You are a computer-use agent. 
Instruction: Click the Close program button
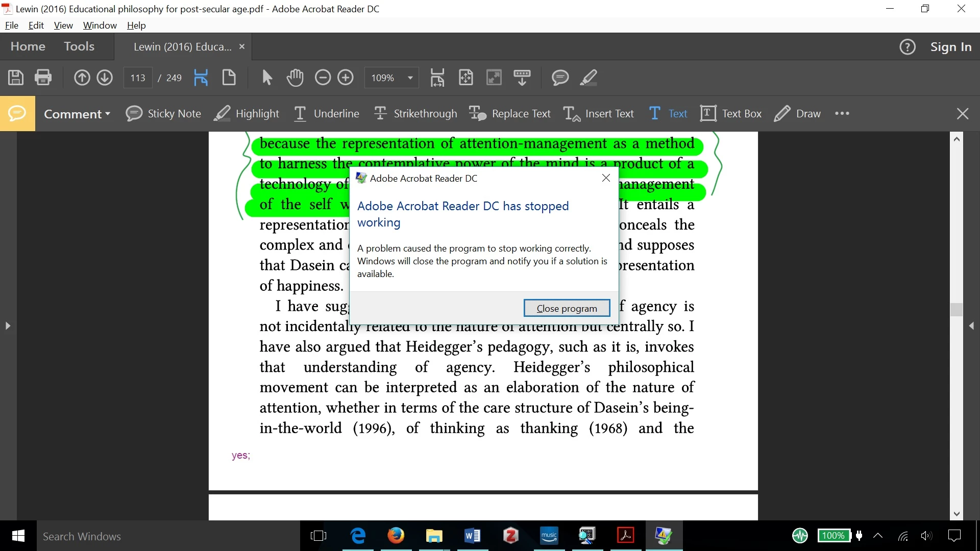click(567, 308)
